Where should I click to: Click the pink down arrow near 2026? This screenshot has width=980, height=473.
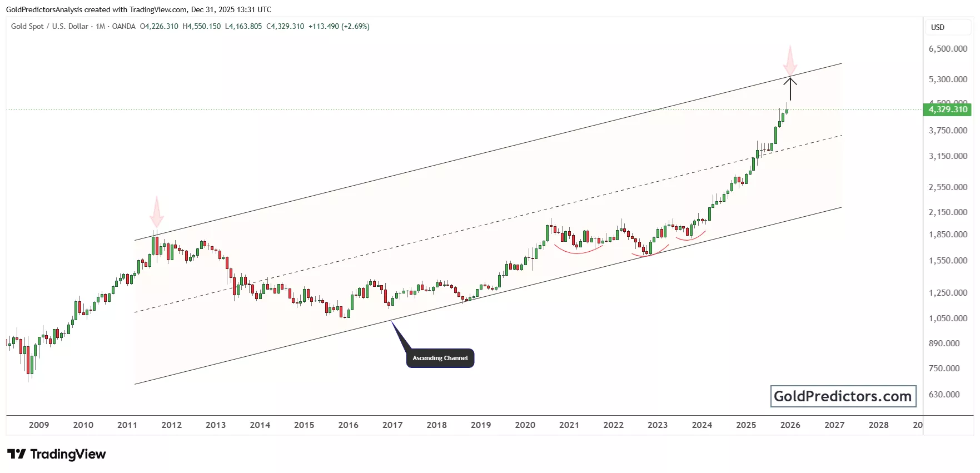point(790,61)
